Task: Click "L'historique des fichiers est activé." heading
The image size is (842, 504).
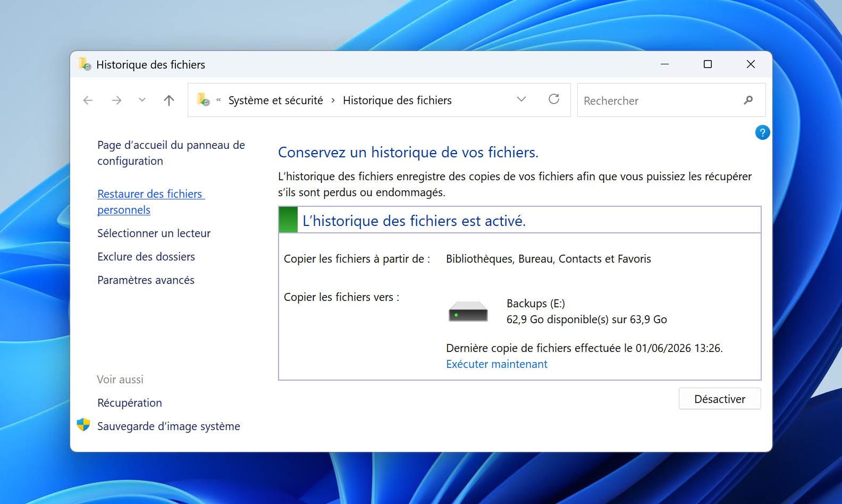Action: 414,221
